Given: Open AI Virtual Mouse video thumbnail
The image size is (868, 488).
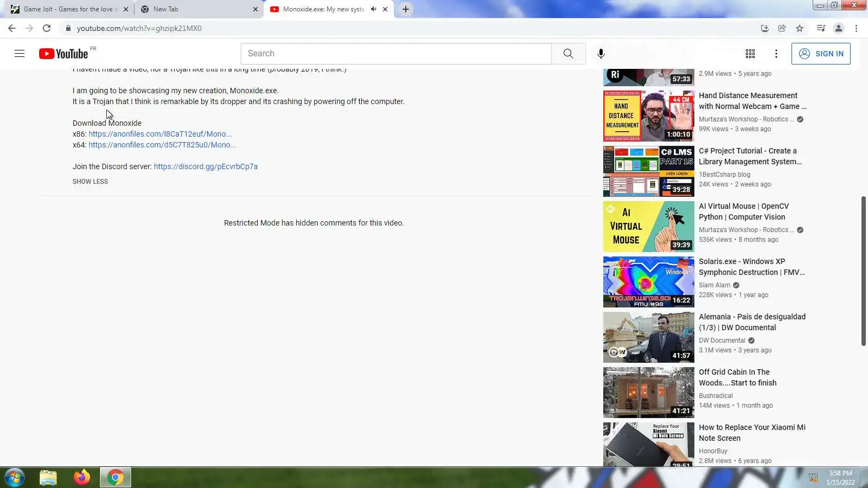Looking at the screenshot, I should 649,227.
